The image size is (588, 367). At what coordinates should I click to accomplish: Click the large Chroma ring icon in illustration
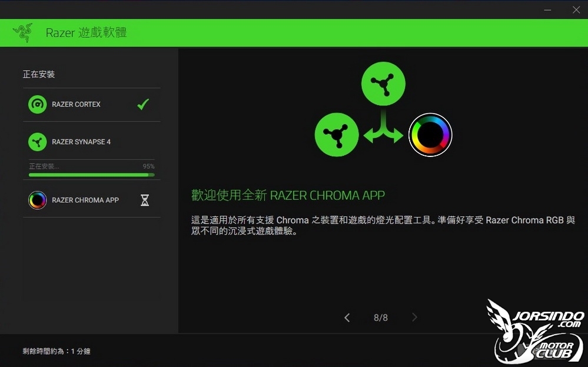click(x=430, y=135)
